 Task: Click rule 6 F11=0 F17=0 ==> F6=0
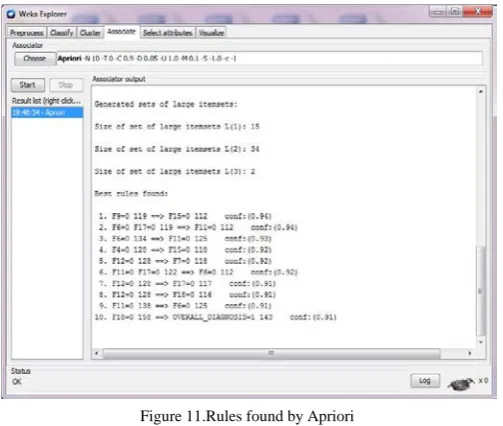tap(198, 272)
